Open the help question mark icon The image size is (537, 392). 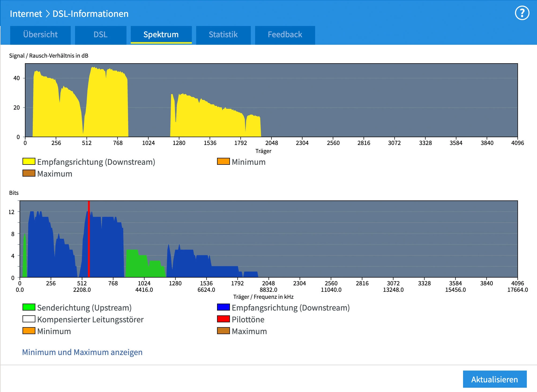pyautogui.click(x=522, y=13)
